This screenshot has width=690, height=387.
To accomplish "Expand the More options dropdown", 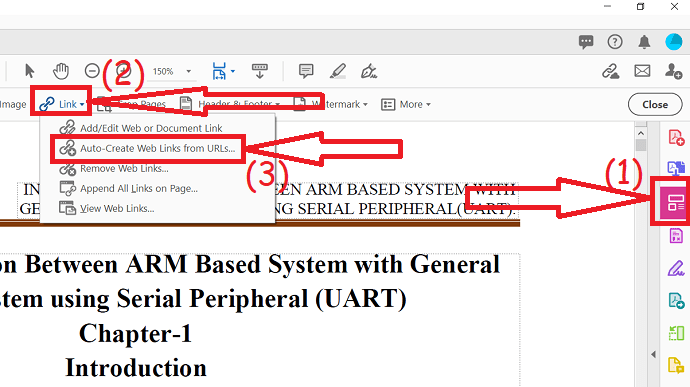I will pos(406,104).
